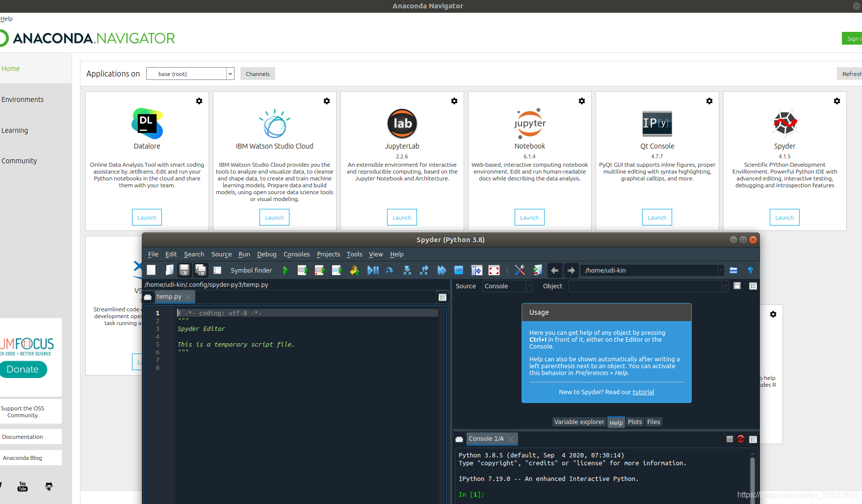The height and width of the screenshot is (504, 862).
Task: Click the Qt Console card options gear
Action: click(x=709, y=101)
